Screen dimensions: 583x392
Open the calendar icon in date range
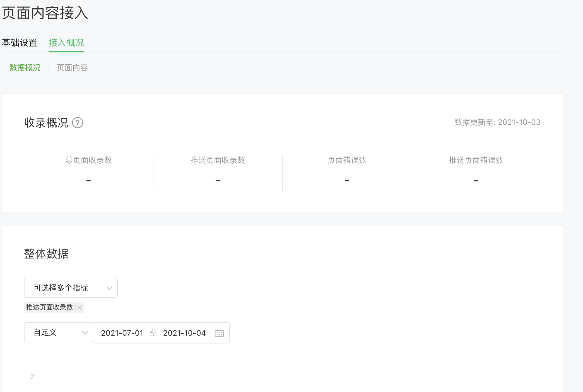point(219,333)
